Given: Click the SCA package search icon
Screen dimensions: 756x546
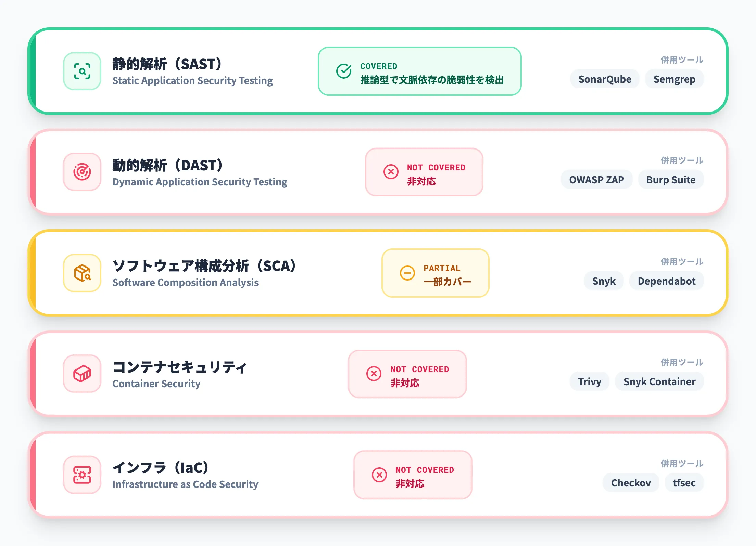Looking at the screenshot, I should coord(82,273).
